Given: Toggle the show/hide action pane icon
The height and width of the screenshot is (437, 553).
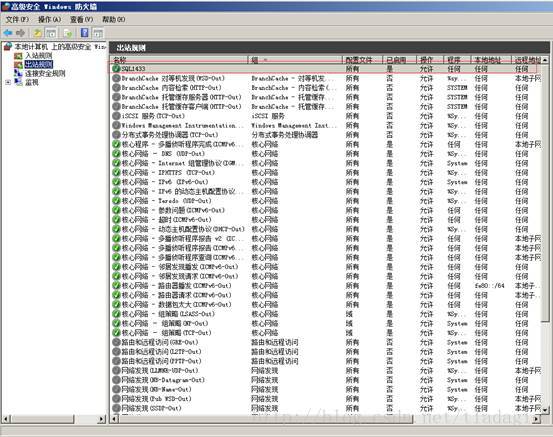Looking at the screenshot, I should point(98,34).
